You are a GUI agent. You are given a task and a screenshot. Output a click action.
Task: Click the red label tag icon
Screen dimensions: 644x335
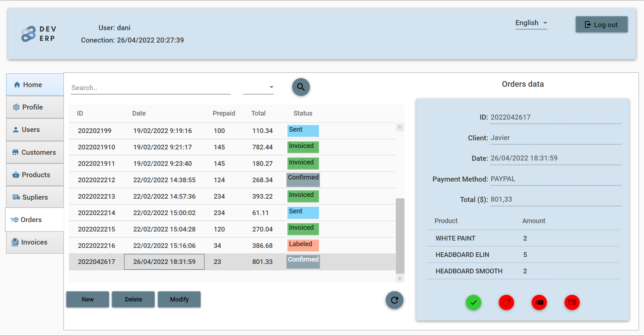506,303
